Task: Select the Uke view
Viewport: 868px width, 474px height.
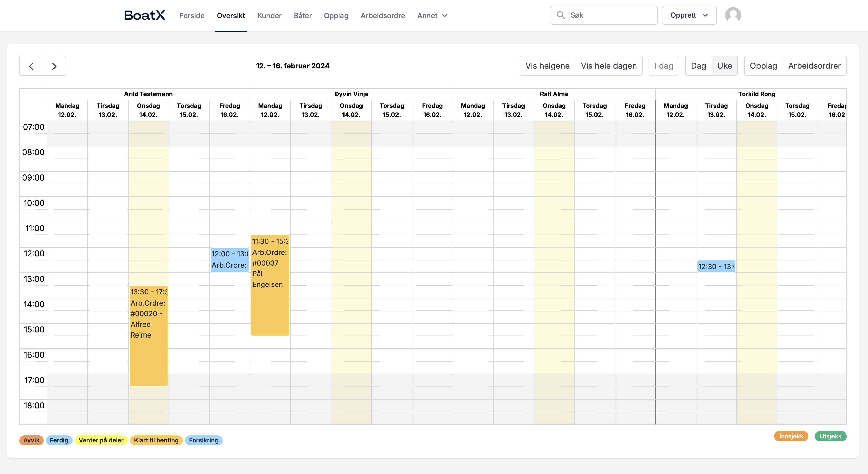Action: click(725, 66)
